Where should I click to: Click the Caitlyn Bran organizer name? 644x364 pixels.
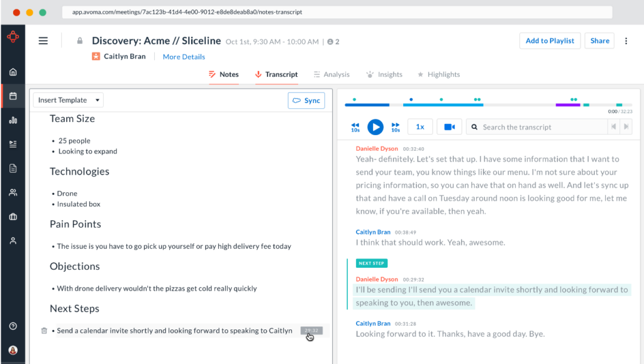click(125, 56)
